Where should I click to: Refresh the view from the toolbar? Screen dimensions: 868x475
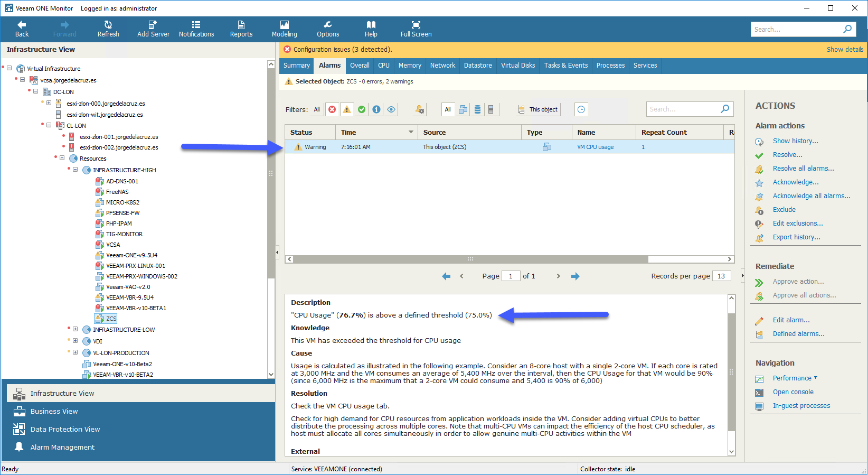coord(108,29)
